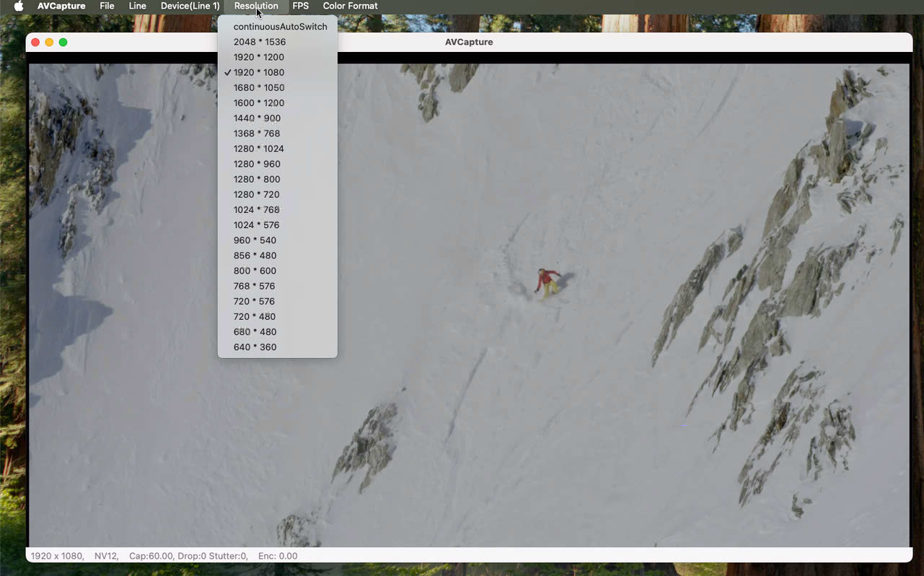This screenshot has width=924, height=576.
Task: Click the green fullscreen window button
Action: pos(63,43)
